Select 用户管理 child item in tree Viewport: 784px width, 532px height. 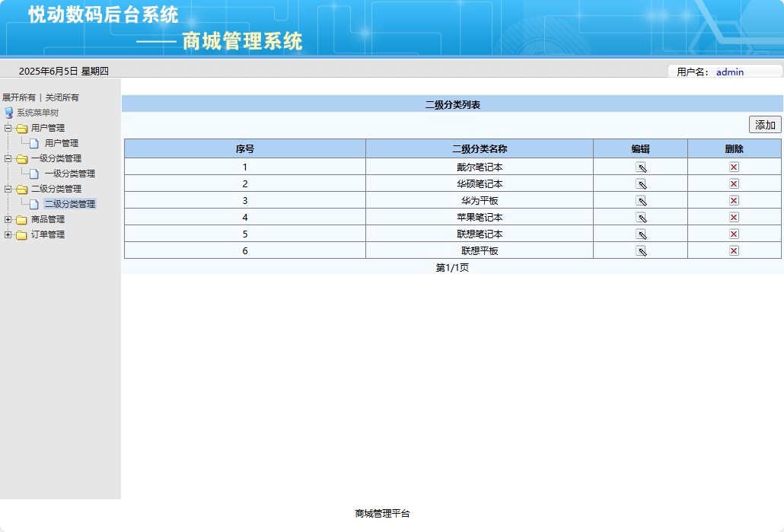(x=61, y=142)
